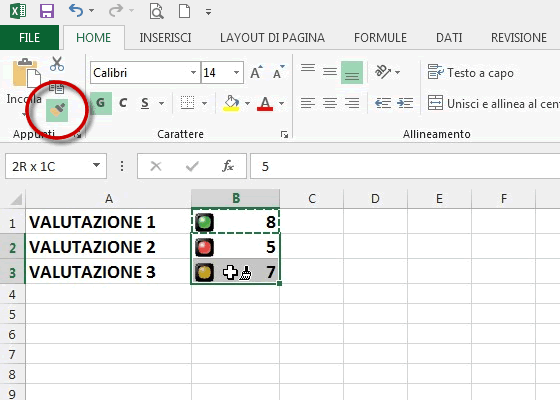Open the Name Box dropdown arrow

click(96, 165)
